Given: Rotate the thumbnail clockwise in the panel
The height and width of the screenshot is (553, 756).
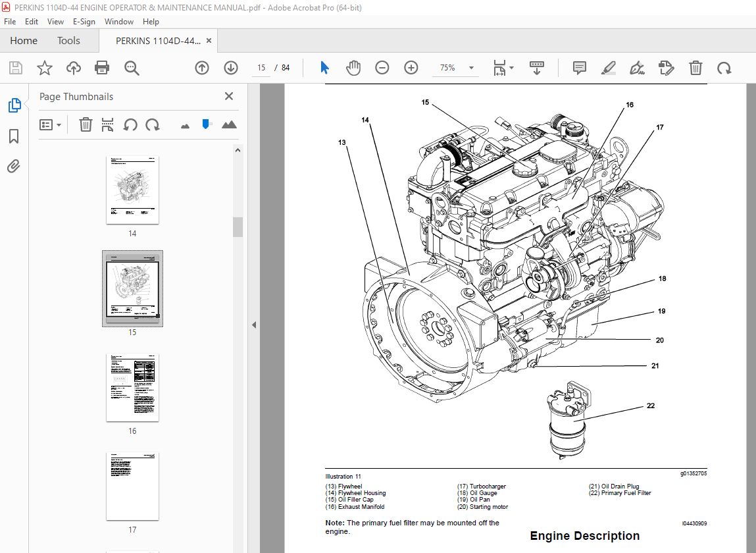Looking at the screenshot, I should coord(153,125).
